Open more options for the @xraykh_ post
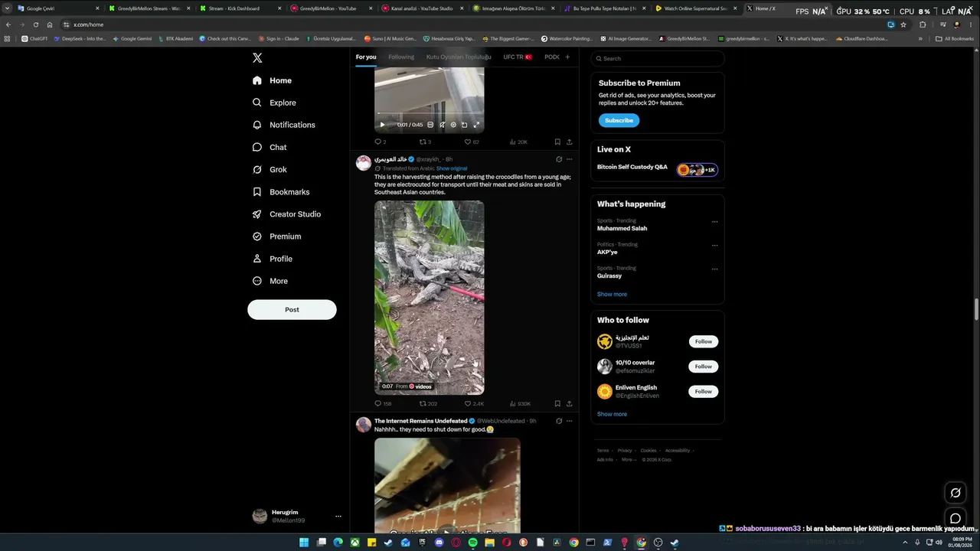This screenshot has height=551, width=980. [x=569, y=159]
